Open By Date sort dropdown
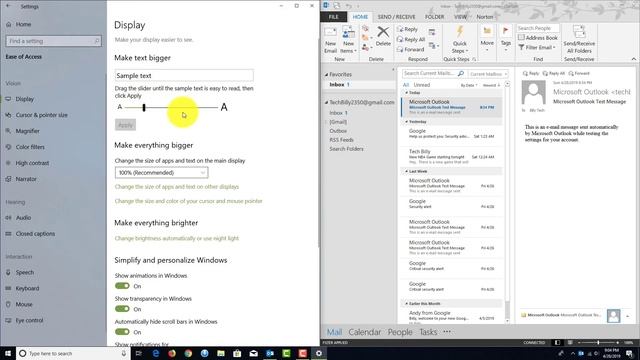Image resolution: width=640 pixels, height=360 pixels. point(469,85)
